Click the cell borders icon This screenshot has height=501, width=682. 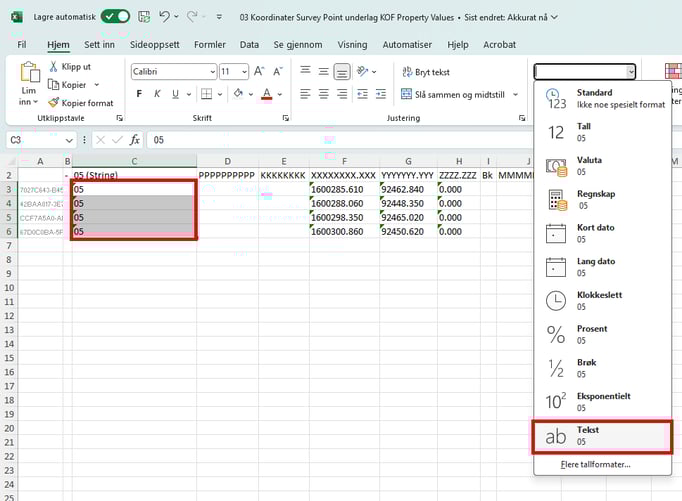click(x=207, y=94)
